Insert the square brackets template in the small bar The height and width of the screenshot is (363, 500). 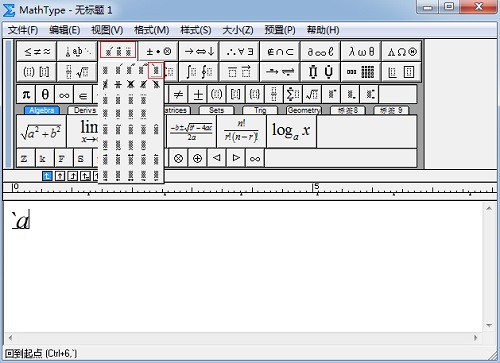point(236,94)
